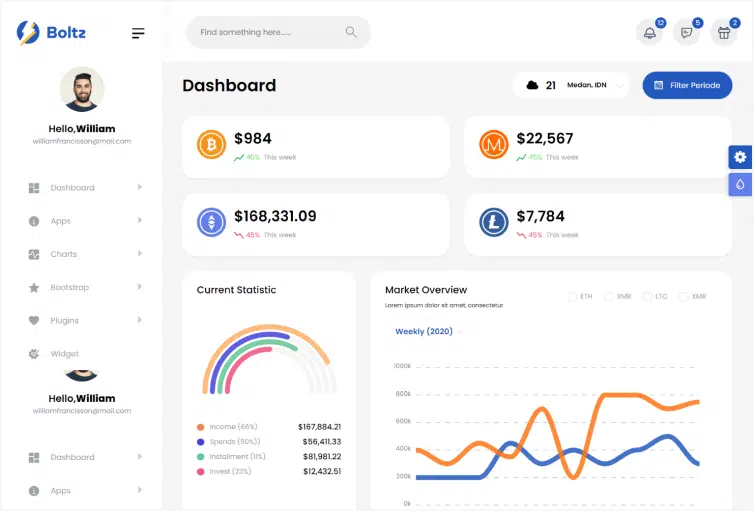
Task: Click the green Instalment legend dot
Action: coord(201,457)
